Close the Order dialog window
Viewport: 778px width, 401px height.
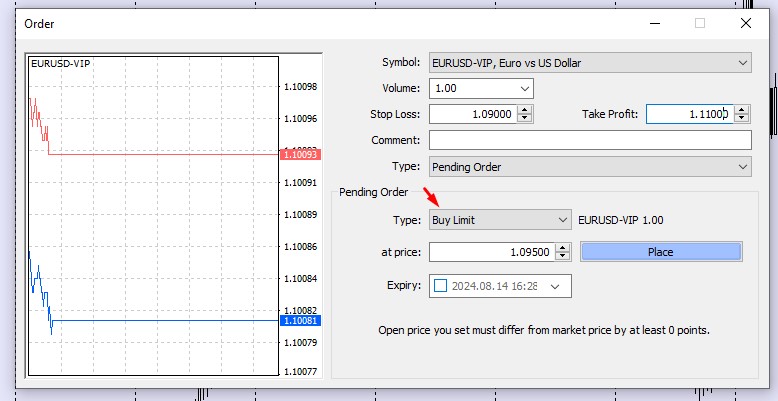pos(745,22)
